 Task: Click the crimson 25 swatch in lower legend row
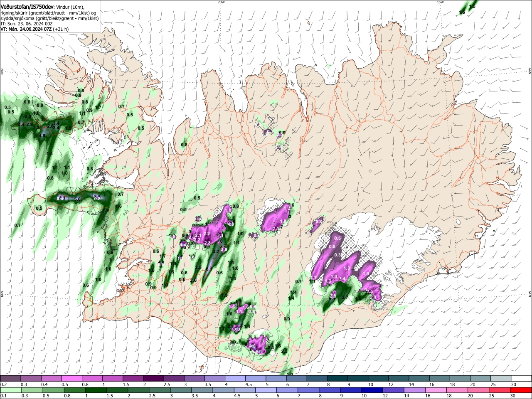pyautogui.click(x=500, y=390)
